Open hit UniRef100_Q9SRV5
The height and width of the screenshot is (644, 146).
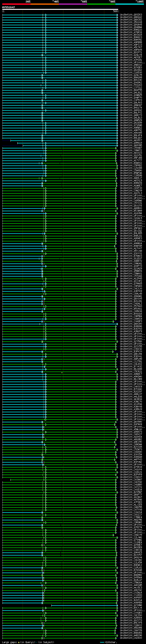tap(131, 25)
